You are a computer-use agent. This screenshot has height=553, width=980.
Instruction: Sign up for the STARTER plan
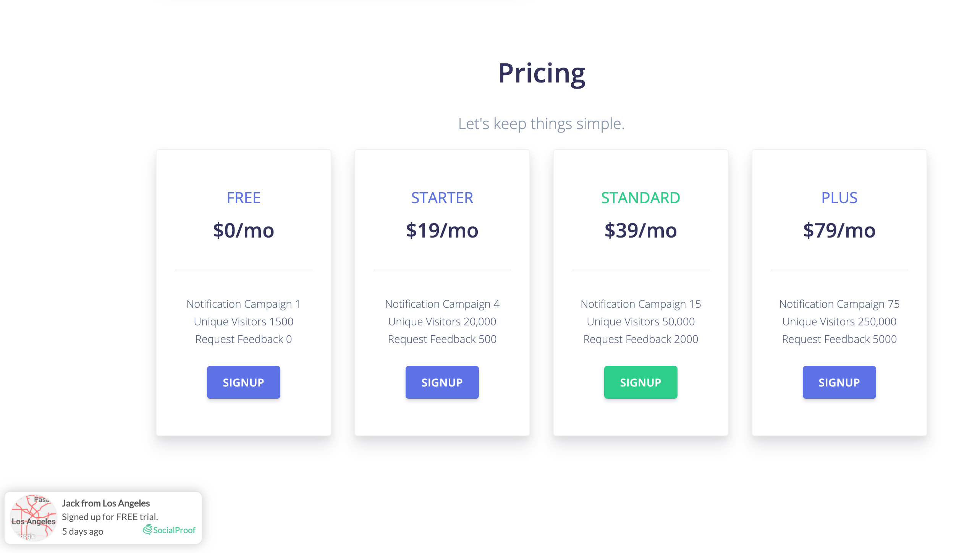442,382
